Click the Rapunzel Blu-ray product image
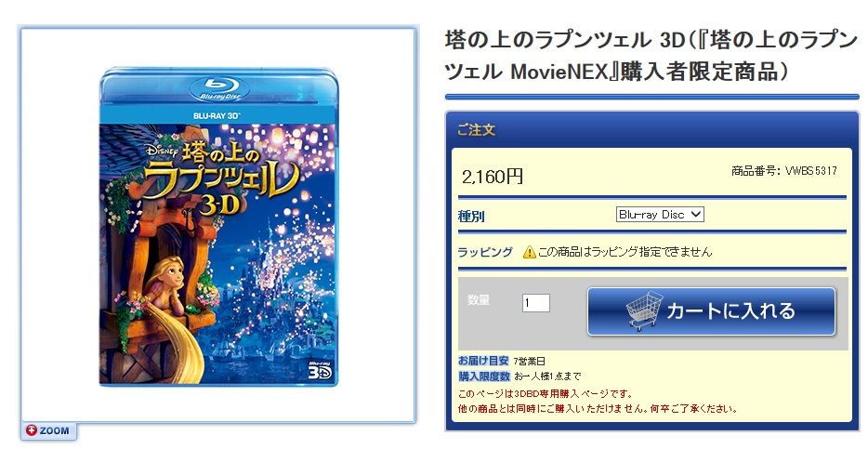The width and height of the screenshot is (868, 449). [217, 227]
